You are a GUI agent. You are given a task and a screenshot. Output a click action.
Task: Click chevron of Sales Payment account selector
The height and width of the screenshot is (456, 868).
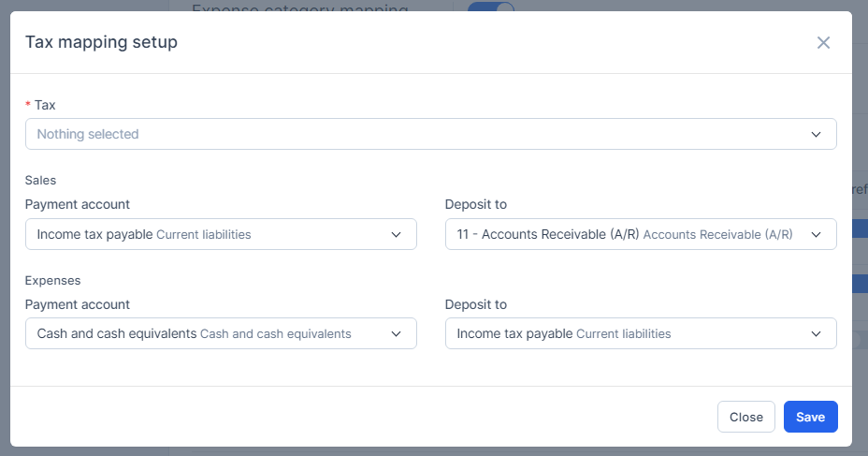pos(396,234)
